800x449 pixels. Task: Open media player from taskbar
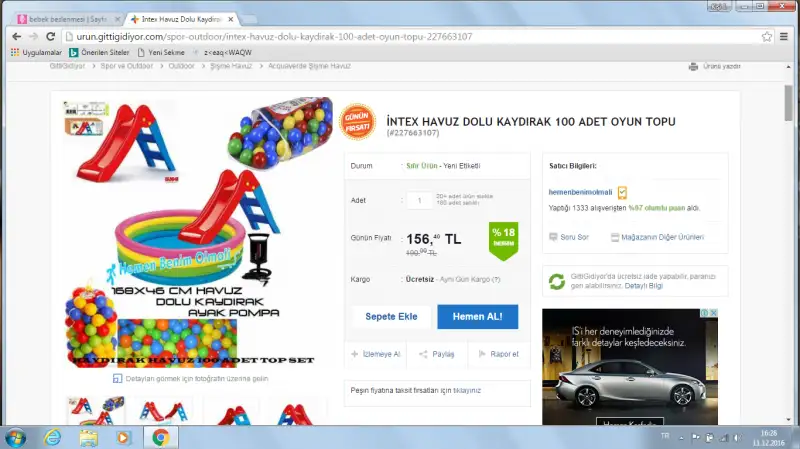coord(123,438)
